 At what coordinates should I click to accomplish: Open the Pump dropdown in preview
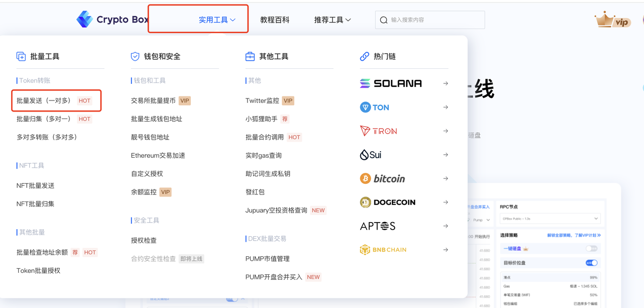tap(480, 220)
